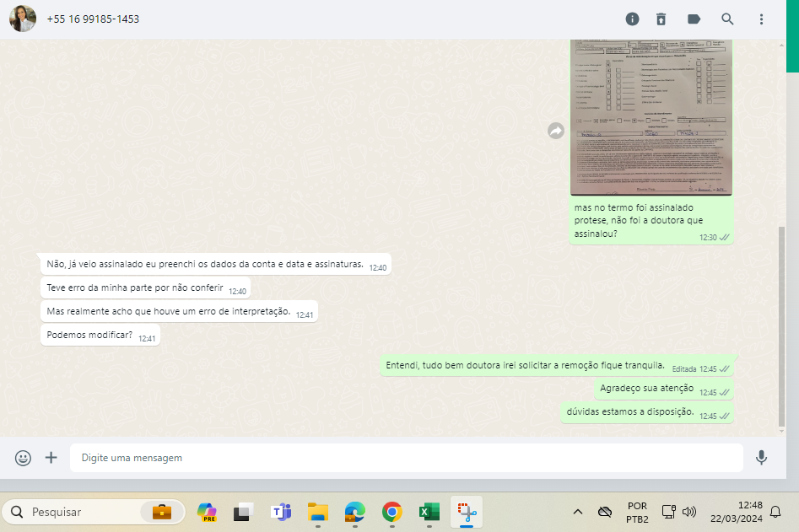Click the trash archive icon in chat header
This screenshot has width=799, height=532.
point(661,19)
